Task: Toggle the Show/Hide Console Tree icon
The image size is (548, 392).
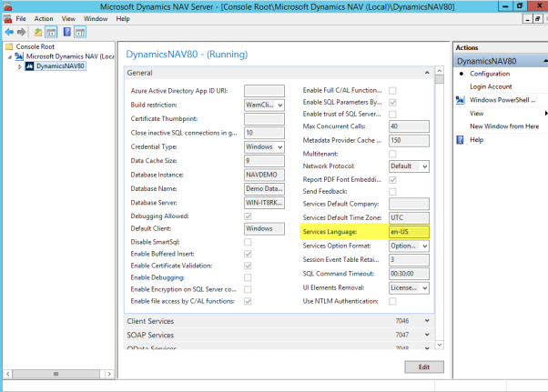Action: [51, 33]
